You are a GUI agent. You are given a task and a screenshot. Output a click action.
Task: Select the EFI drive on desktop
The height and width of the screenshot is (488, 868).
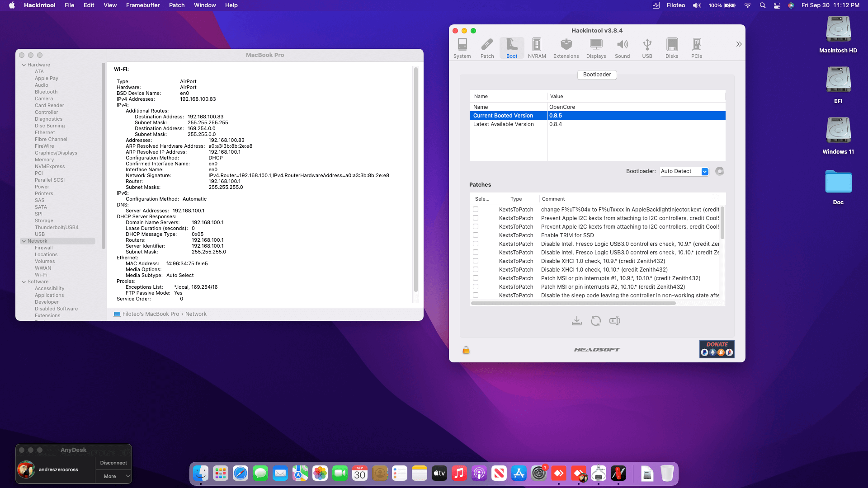838,85
